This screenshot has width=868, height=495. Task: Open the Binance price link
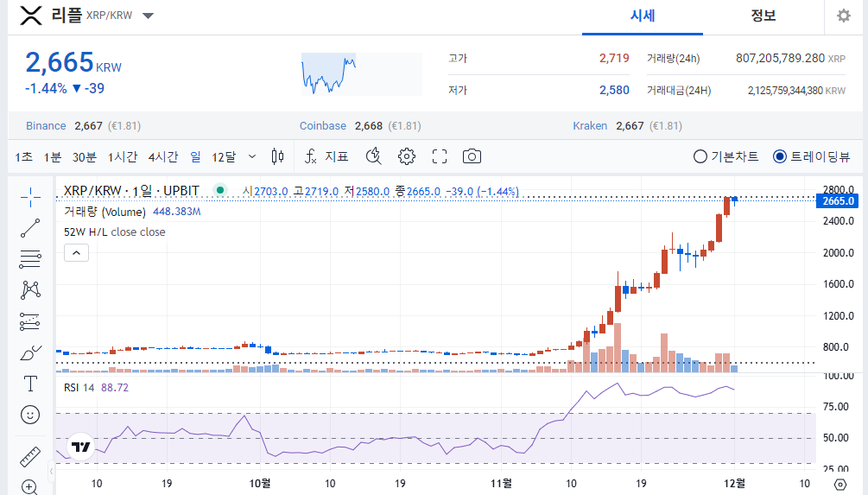46,125
